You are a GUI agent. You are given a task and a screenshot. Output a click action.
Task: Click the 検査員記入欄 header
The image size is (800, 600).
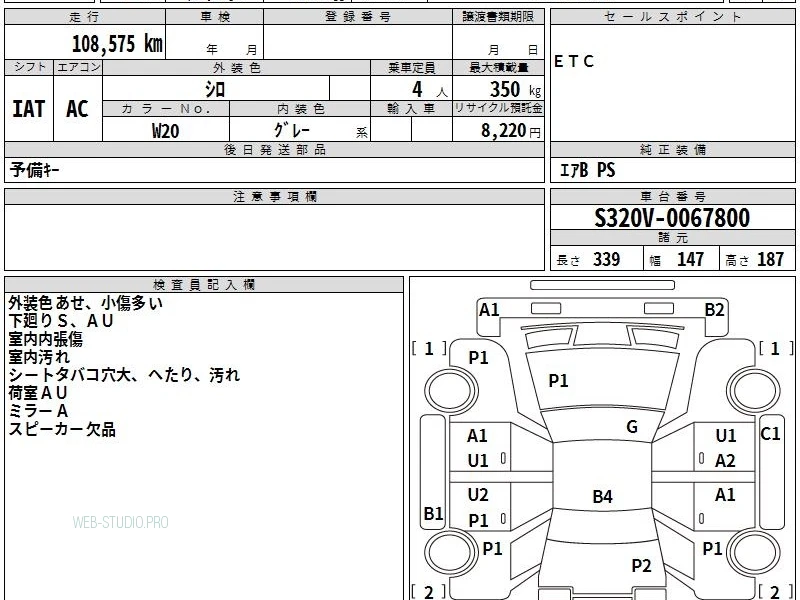point(204,285)
